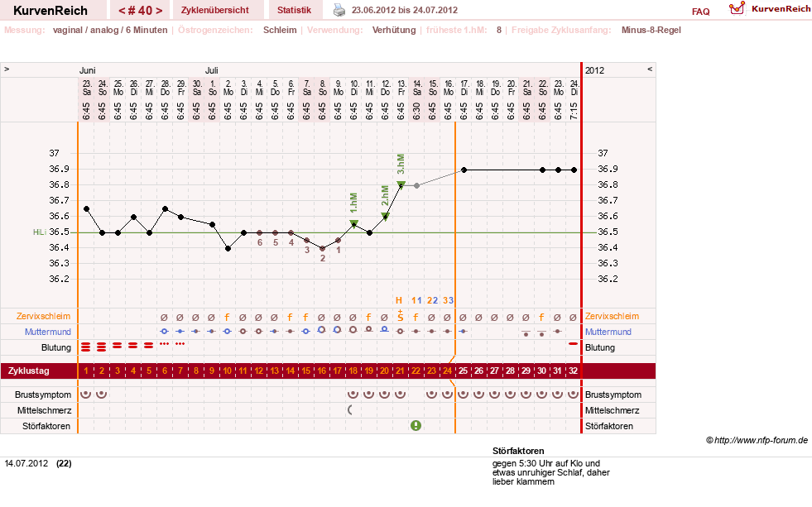This screenshot has height=507, width=812.
Task: Click the left Zervixschleim row label
Action: tap(44, 316)
